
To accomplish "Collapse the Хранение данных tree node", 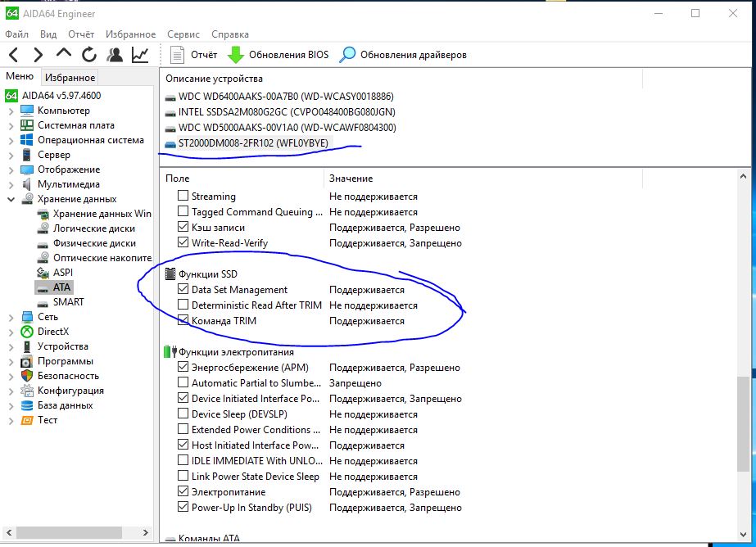I will click(x=11, y=199).
